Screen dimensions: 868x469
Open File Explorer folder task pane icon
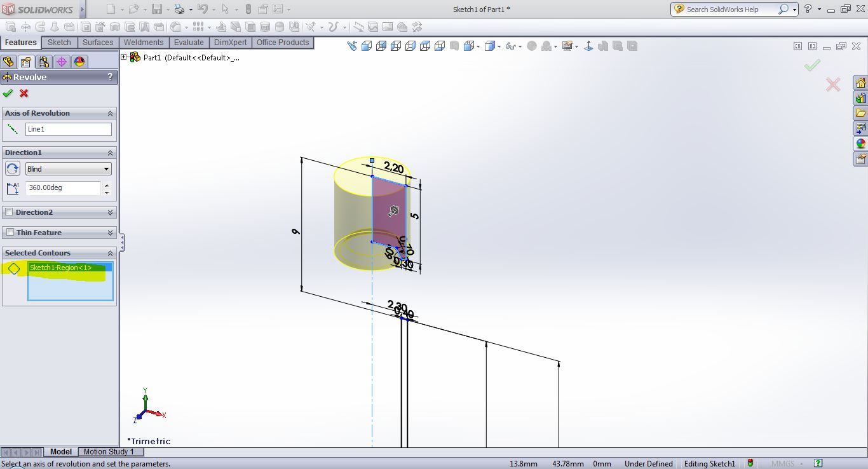click(x=860, y=113)
